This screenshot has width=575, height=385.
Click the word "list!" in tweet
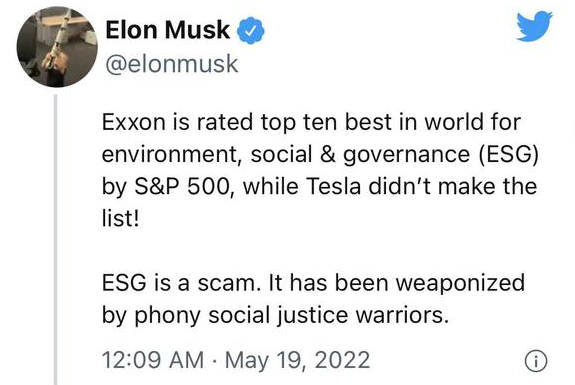click(x=120, y=219)
